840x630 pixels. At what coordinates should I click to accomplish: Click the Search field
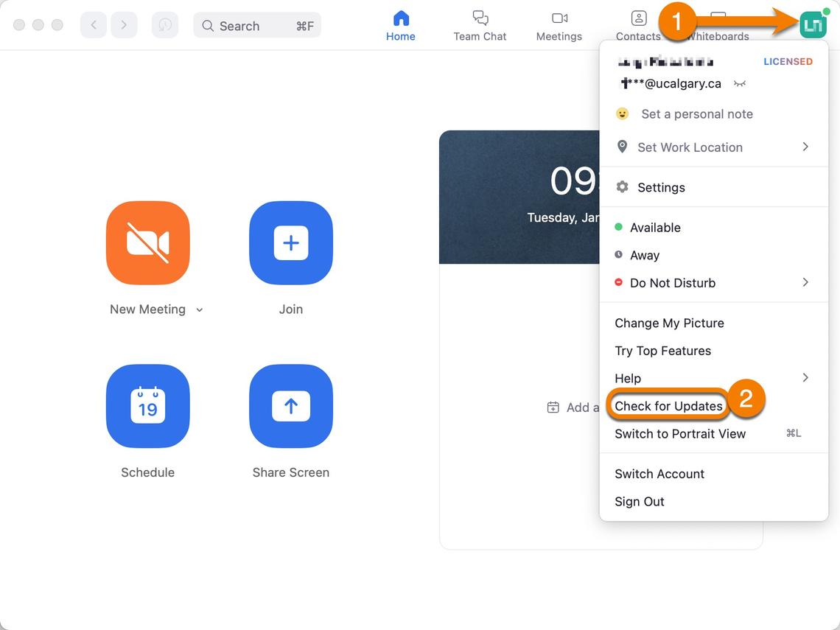257,25
